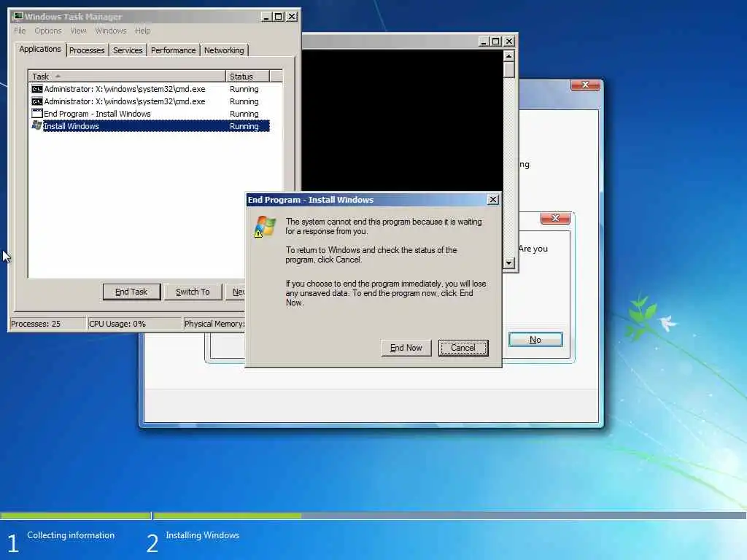Screen dimensions: 747x560
Task: Click the Installing Windows progress bar
Action: (x=449, y=516)
